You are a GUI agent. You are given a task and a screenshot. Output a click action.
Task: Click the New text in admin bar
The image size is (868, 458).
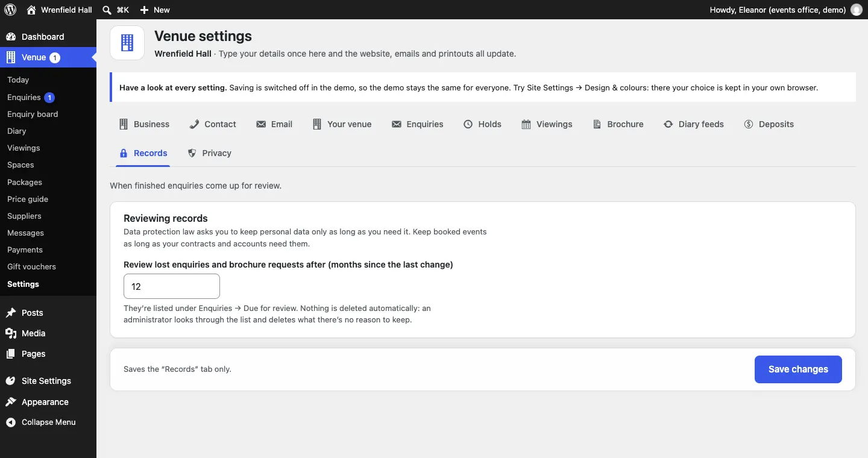162,10
